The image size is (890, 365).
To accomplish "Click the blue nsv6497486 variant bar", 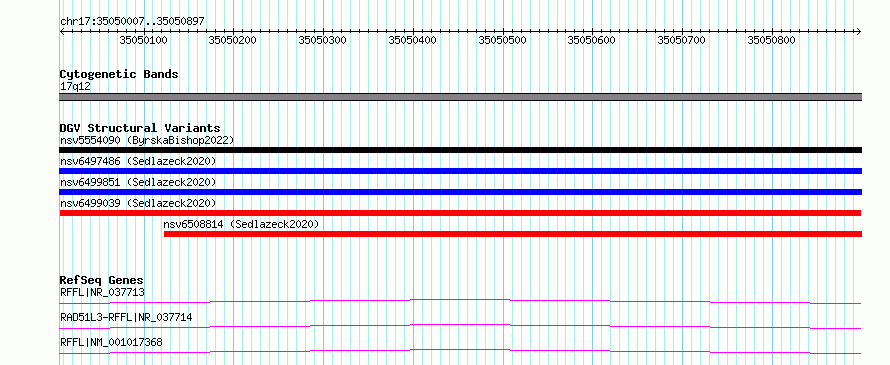I will click(460, 171).
